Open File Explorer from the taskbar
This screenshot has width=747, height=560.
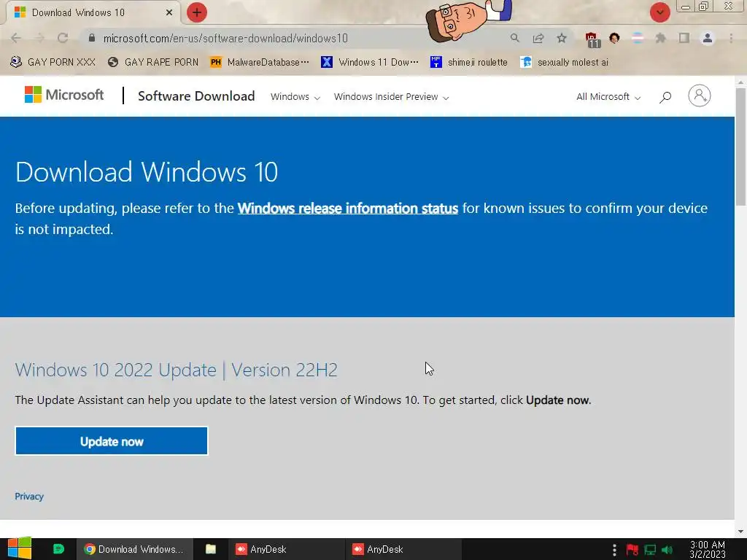(x=211, y=549)
